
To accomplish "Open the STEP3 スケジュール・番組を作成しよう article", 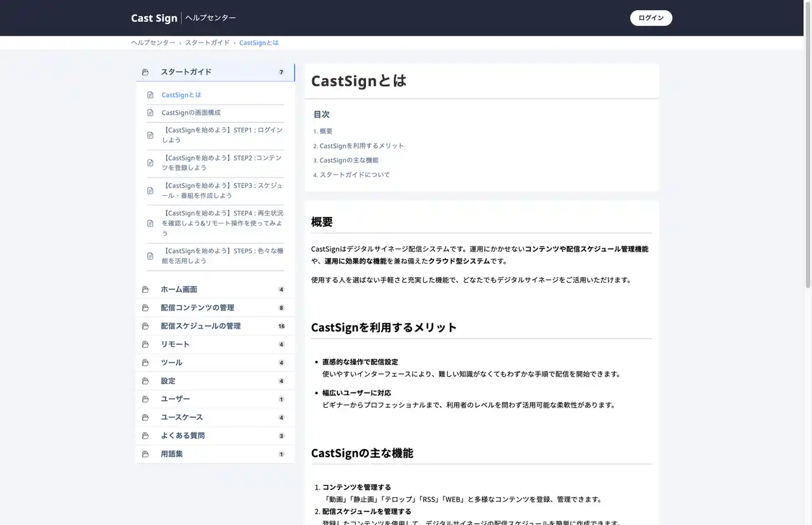I will tap(221, 190).
